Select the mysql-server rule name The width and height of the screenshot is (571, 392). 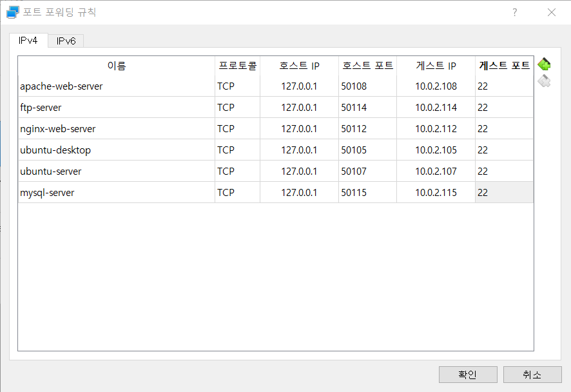[117, 192]
